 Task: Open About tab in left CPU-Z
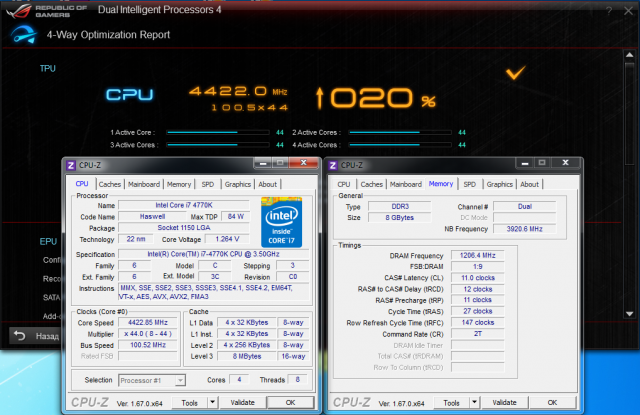[267, 184]
